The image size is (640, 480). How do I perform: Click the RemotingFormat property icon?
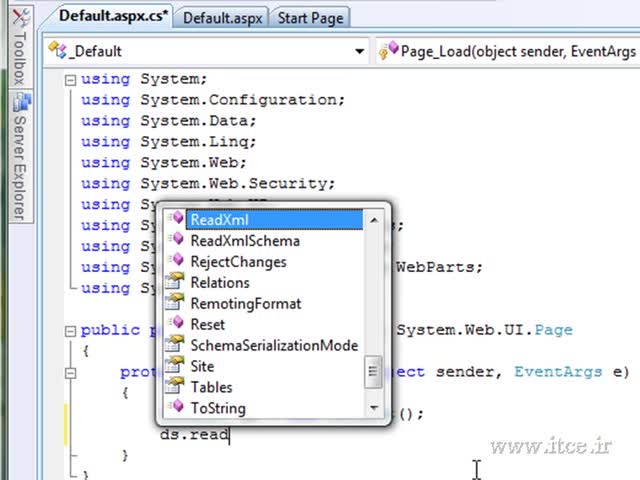click(x=175, y=302)
